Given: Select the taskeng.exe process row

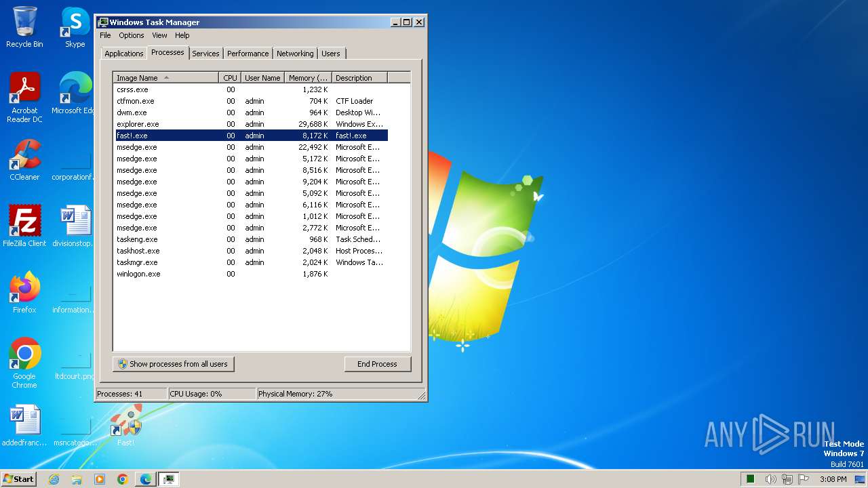Looking at the screenshot, I should [252, 239].
